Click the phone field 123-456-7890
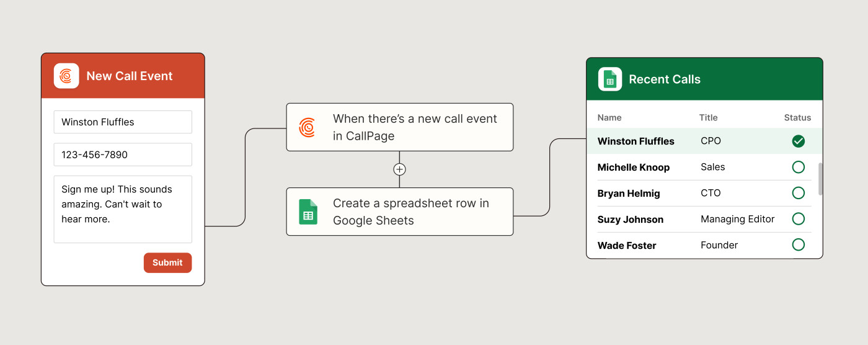The image size is (868, 345). (x=123, y=155)
